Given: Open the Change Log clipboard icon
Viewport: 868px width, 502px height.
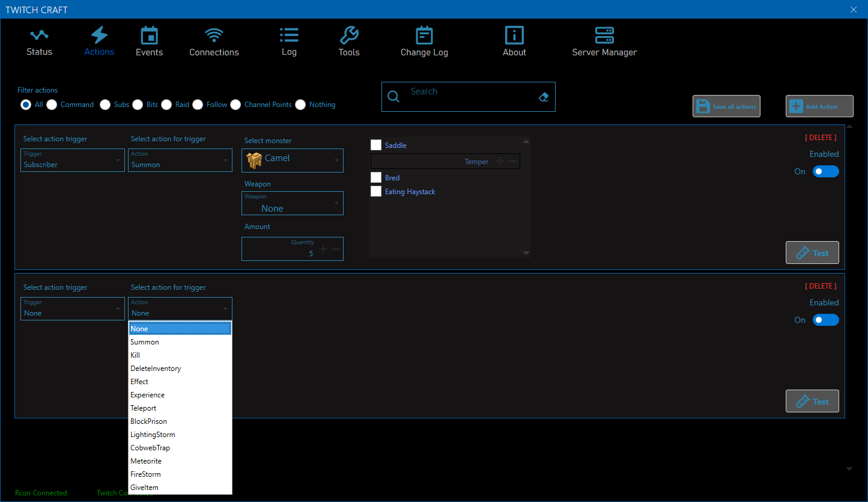Looking at the screenshot, I should point(424,35).
